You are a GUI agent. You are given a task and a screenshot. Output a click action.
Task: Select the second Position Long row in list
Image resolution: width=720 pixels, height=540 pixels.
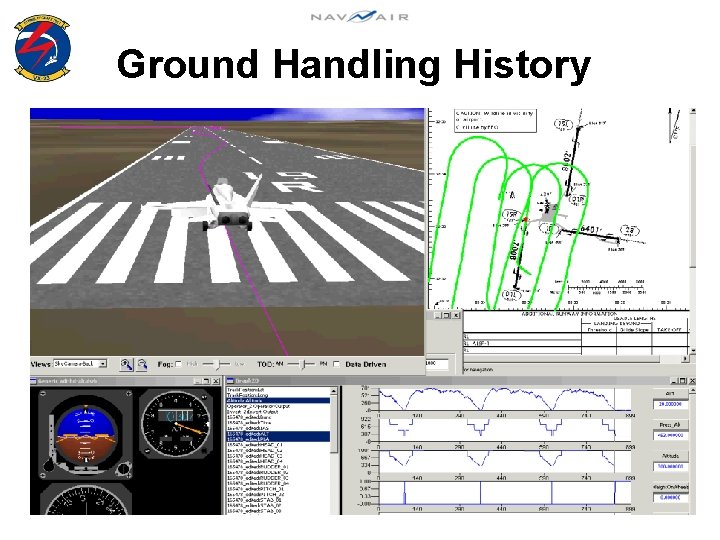click(278, 395)
